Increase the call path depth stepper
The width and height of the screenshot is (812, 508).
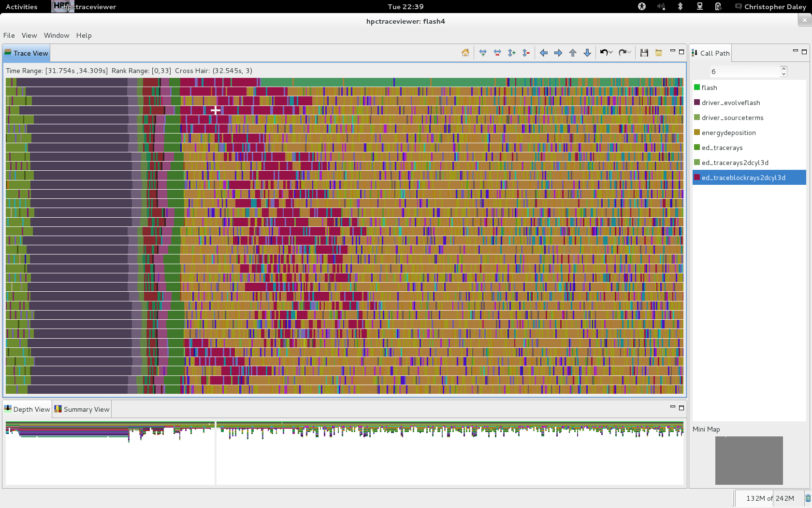click(x=783, y=69)
